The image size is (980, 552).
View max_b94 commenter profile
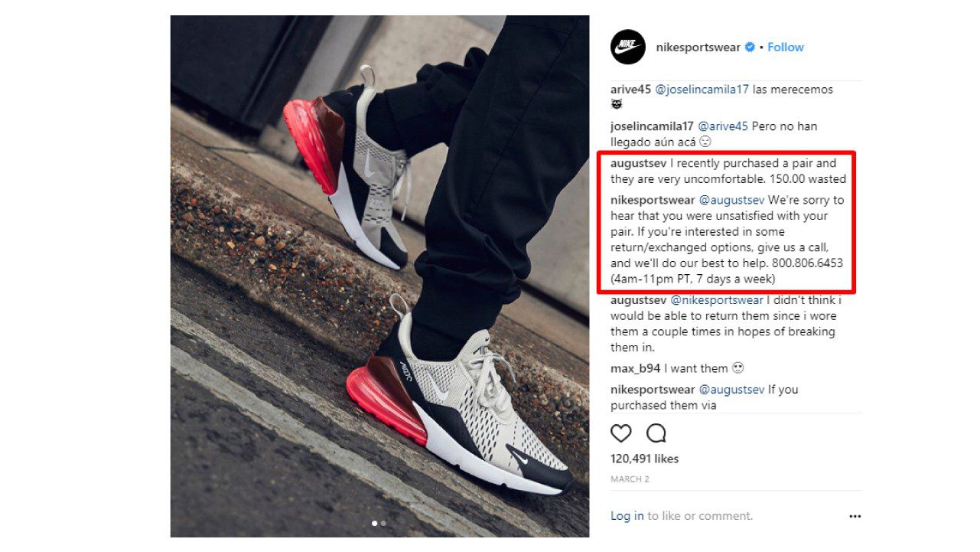click(x=636, y=368)
